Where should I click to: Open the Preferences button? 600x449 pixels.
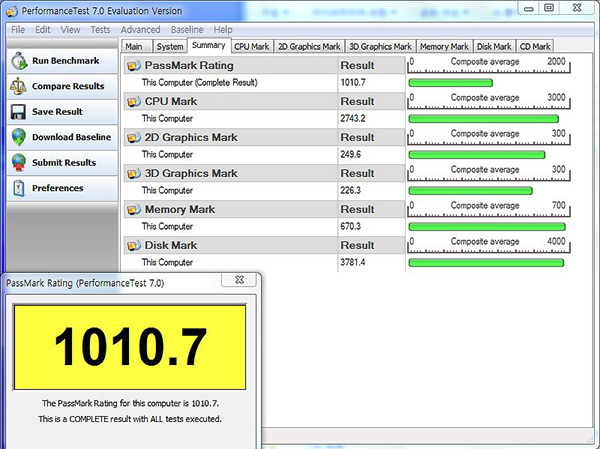62,188
